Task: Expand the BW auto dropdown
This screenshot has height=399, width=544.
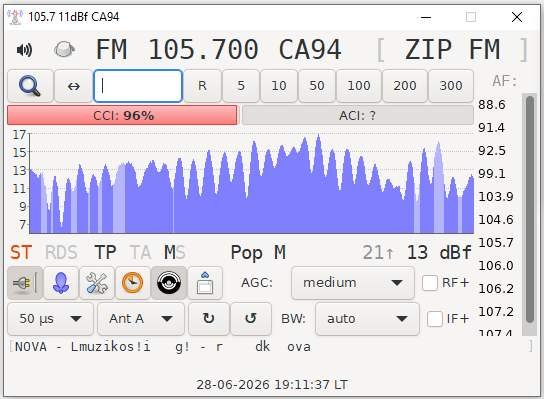Action: click(x=367, y=319)
